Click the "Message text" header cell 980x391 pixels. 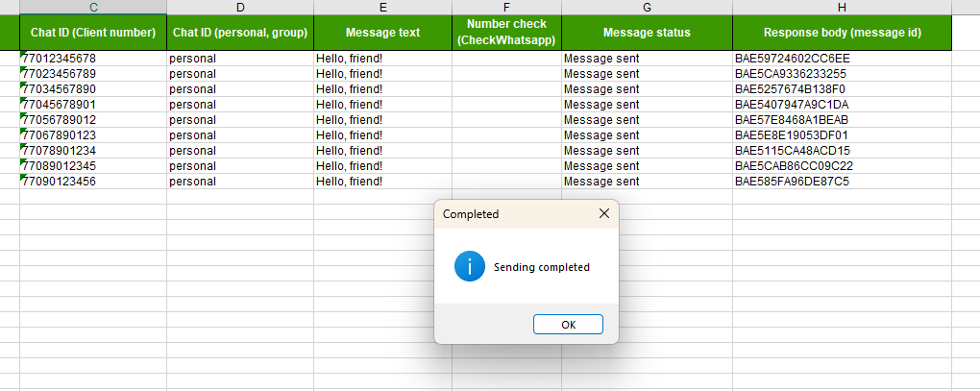point(382,33)
